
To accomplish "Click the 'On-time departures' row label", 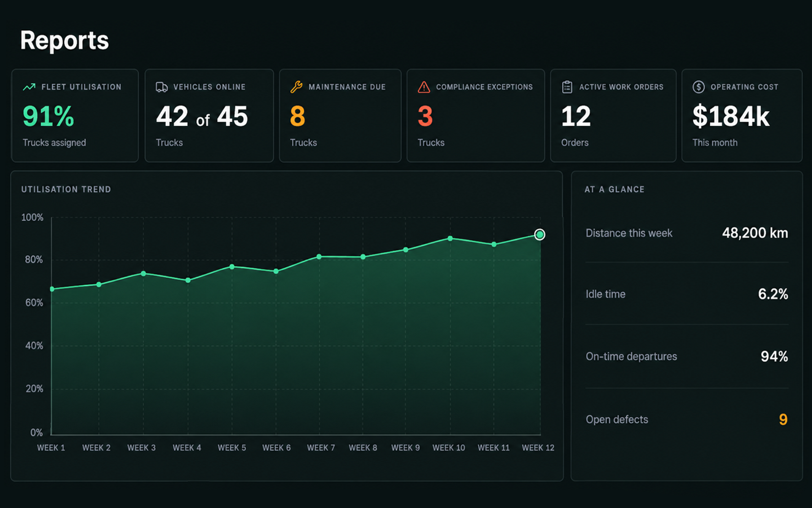I will point(631,356).
